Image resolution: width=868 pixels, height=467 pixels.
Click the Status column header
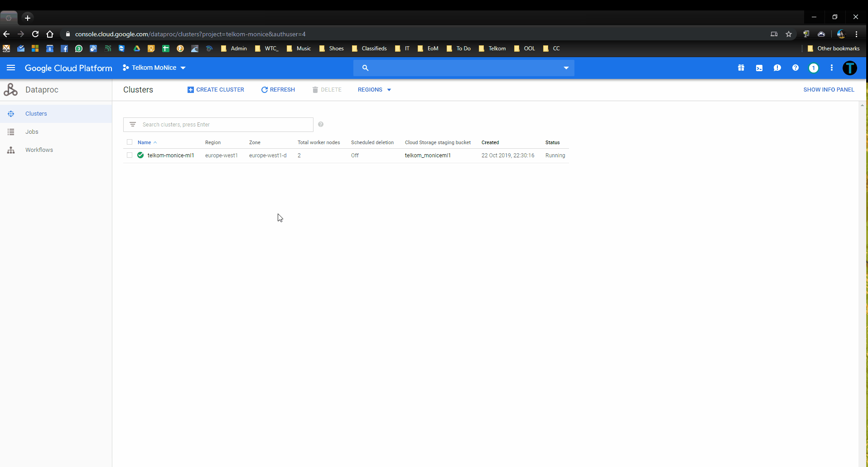click(x=552, y=142)
